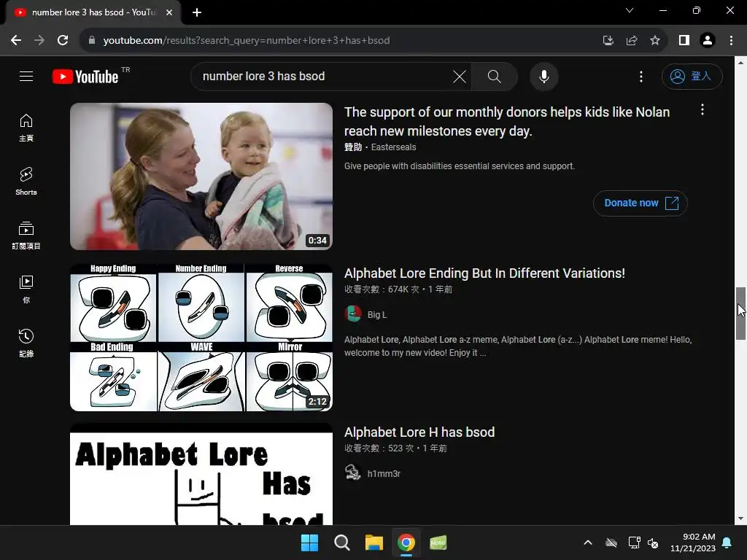This screenshot has width=747, height=560.
Task: Click the address bar URL
Action: coord(247,41)
